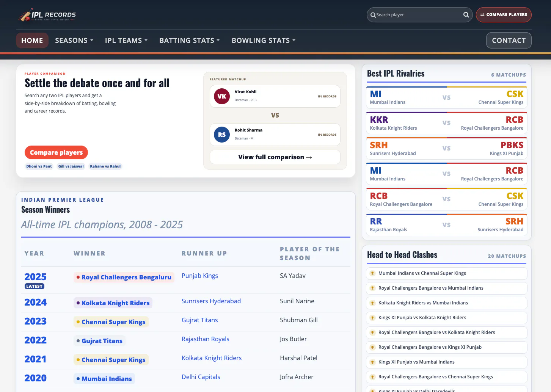Click the Head to Head Clashes heading

pyautogui.click(x=402, y=255)
